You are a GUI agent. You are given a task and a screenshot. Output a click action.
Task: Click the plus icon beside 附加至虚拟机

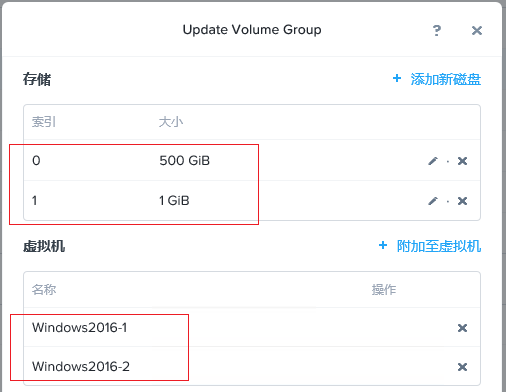(383, 245)
